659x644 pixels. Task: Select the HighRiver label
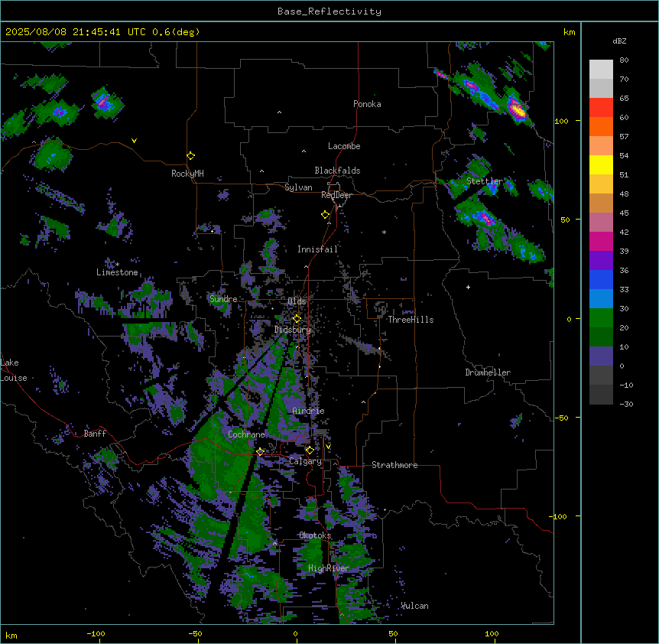click(x=329, y=568)
